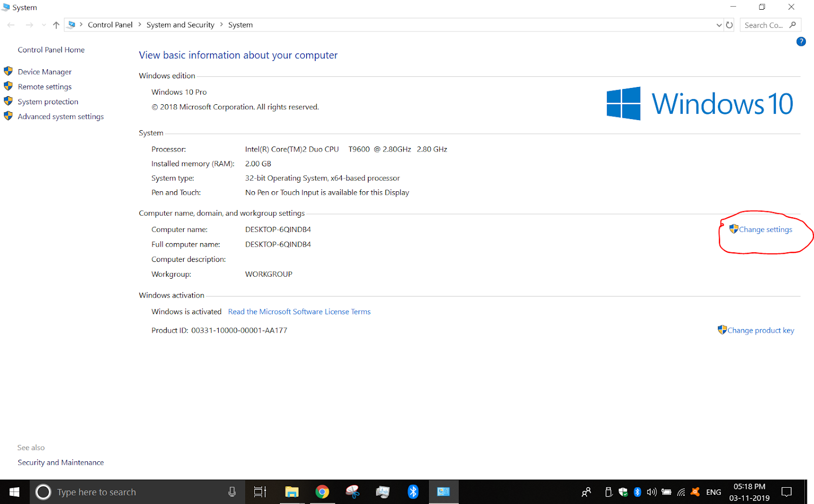
Task: Open File Explorer from taskbar
Action: [x=292, y=492]
